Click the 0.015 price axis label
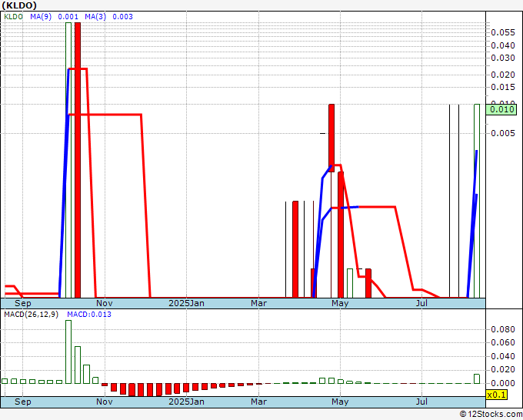Screen dimensions: 523x420 coord(503,87)
